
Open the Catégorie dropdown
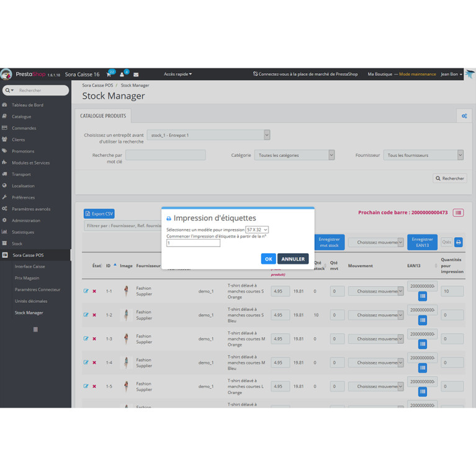[x=294, y=155]
